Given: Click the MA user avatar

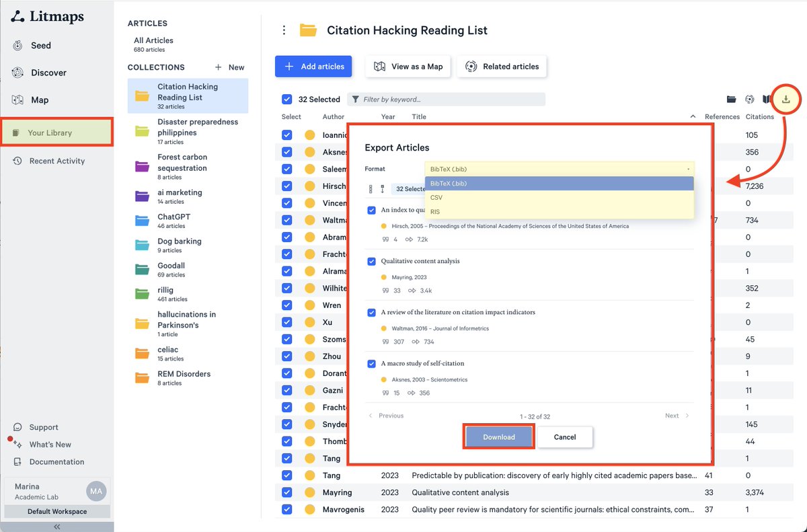Looking at the screenshot, I should click(x=96, y=492).
